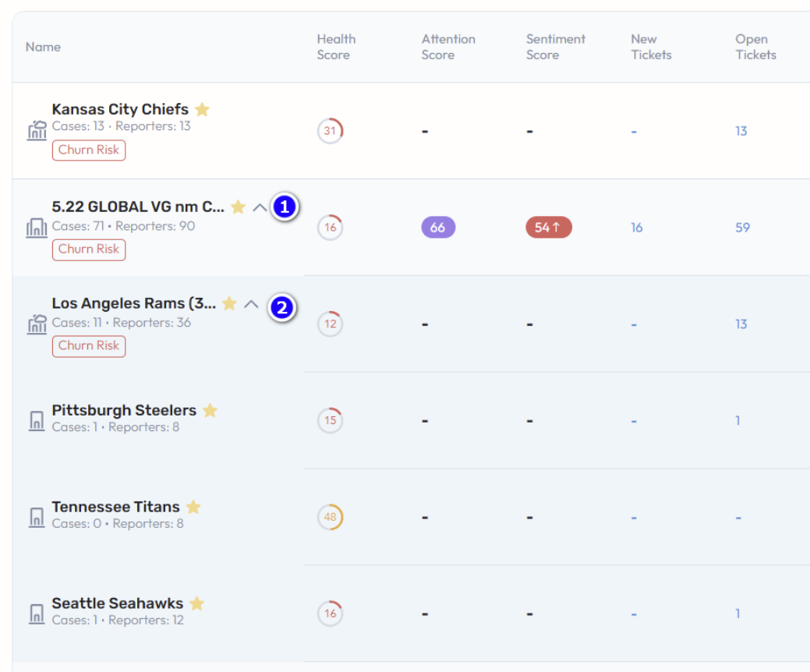Click the Los Angeles Rams organization icon
This screenshot has height=672, width=810.
37,324
